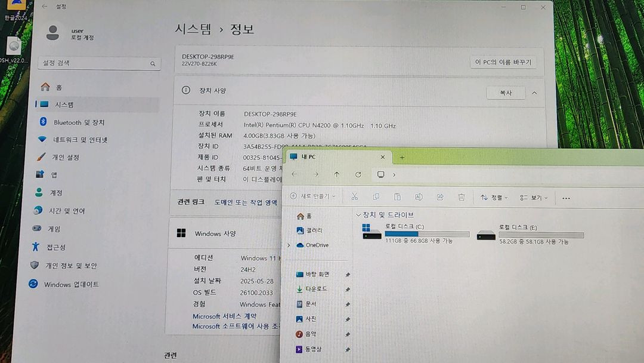Click the Copy icon in Explorer toolbar

coord(376,197)
